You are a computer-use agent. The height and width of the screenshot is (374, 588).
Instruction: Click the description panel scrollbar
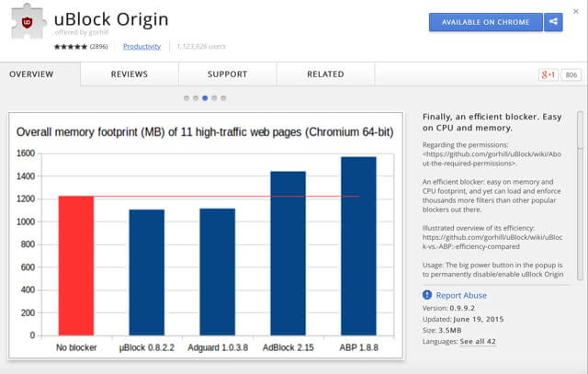(x=580, y=196)
